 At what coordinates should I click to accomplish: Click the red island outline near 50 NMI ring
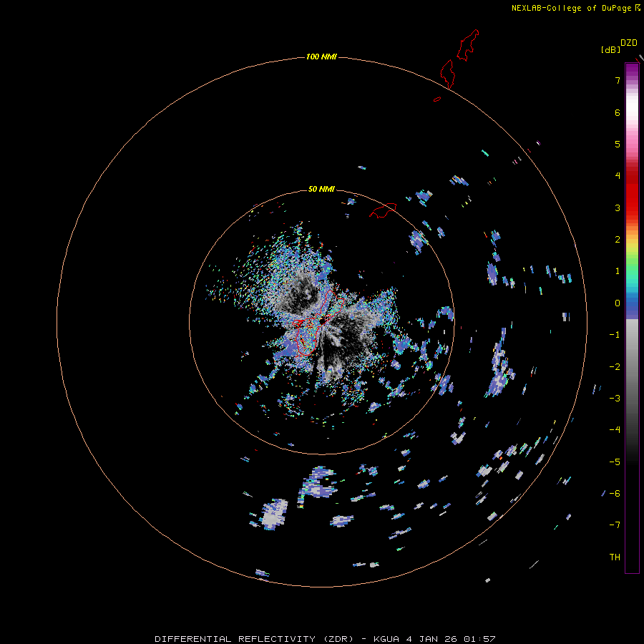pyautogui.click(x=383, y=210)
